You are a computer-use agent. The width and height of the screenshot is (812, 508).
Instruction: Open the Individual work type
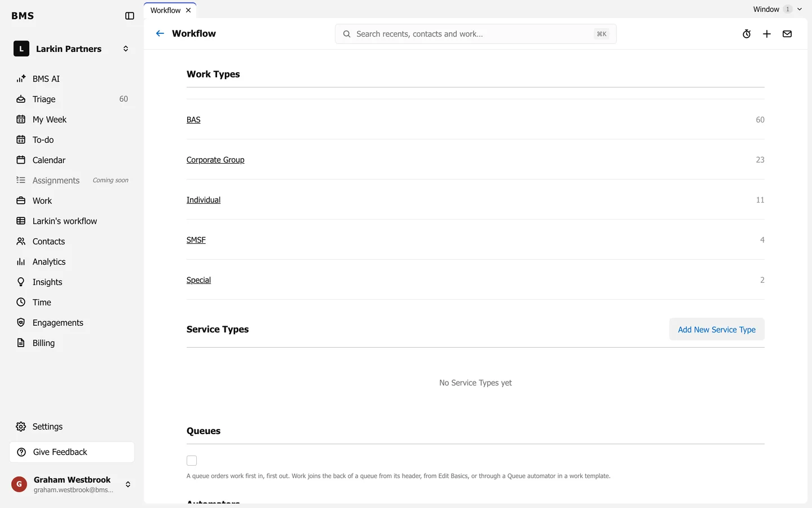click(204, 200)
